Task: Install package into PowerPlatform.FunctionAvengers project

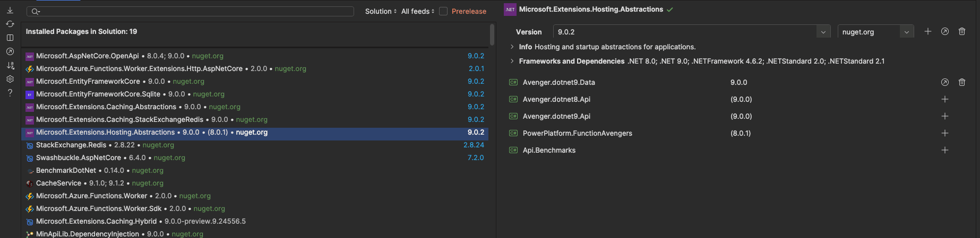Action: (945, 133)
